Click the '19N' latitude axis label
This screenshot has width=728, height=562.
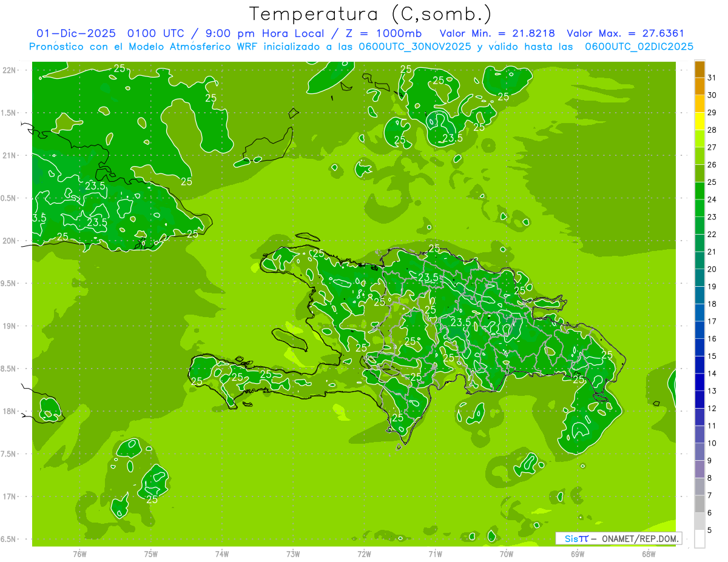pyautogui.click(x=10, y=326)
